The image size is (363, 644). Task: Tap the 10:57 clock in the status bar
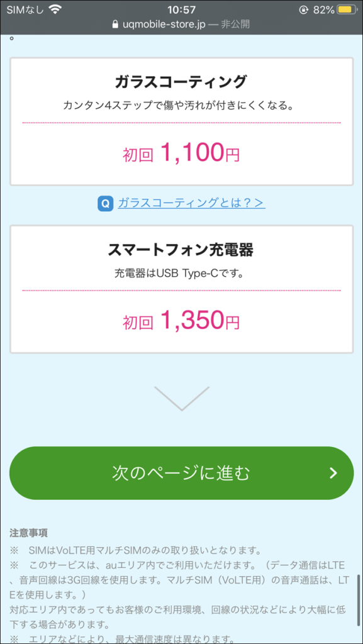181,9
